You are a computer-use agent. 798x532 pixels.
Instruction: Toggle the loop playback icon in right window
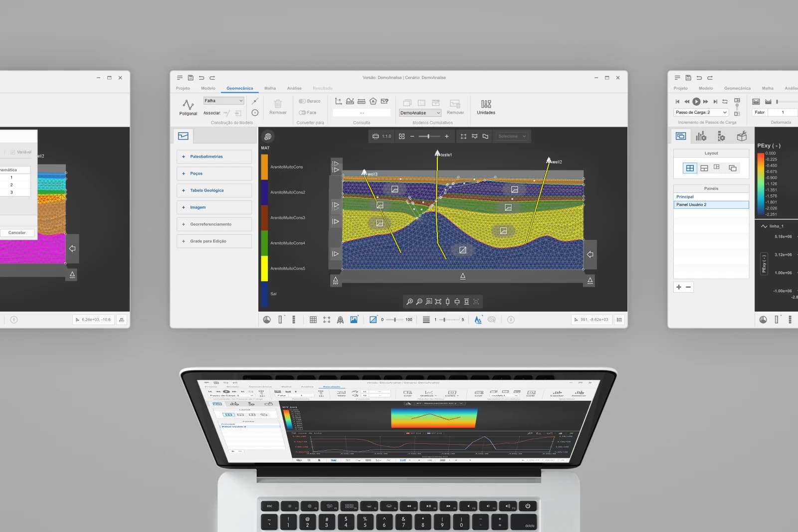coord(725,101)
